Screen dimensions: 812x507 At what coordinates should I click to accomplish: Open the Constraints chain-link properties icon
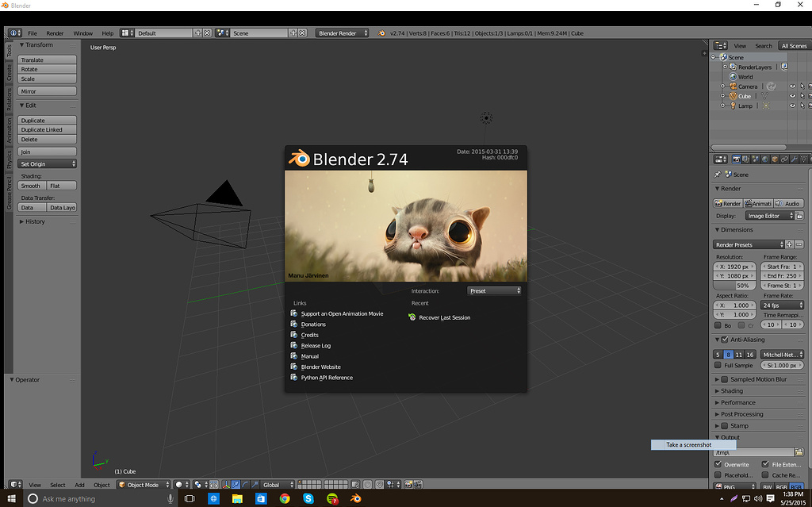click(x=784, y=159)
